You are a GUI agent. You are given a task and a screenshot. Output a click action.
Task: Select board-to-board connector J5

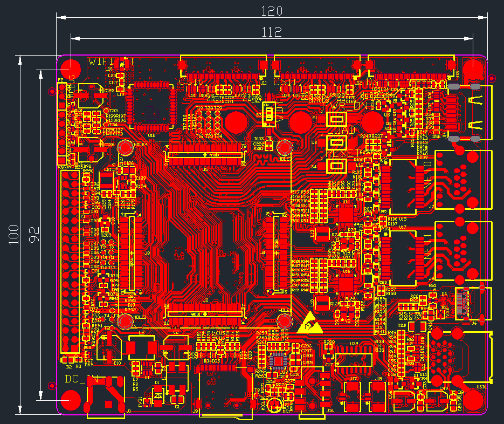coord(205,155)
